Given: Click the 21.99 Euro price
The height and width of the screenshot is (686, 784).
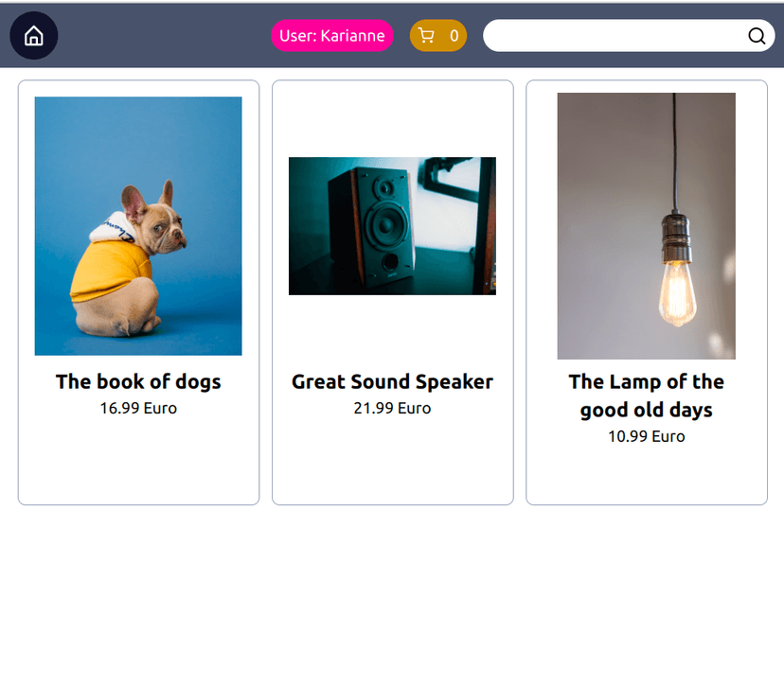Looking at the screenshot, I should (392, 408).
